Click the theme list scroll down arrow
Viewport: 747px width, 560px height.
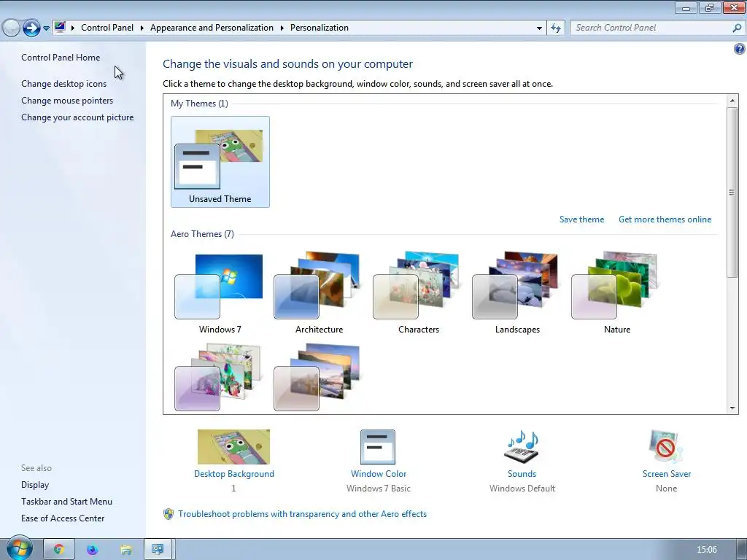tap(732, 408)
